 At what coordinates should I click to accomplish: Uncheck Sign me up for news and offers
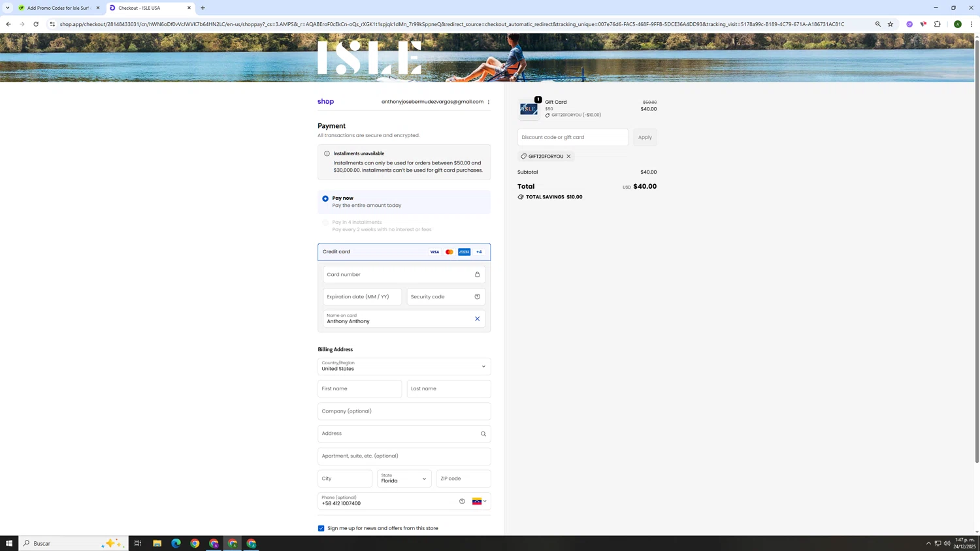pyautogui.click(x=321, y=529)
